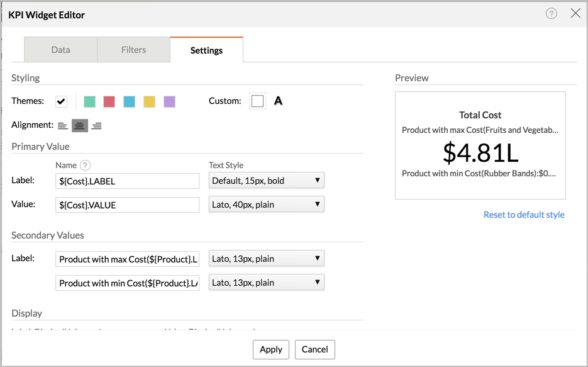The width and height of the screenshot is (588, 367).
Task: Open the Primary Label text style dropdown
Action: tap(266, 180)
